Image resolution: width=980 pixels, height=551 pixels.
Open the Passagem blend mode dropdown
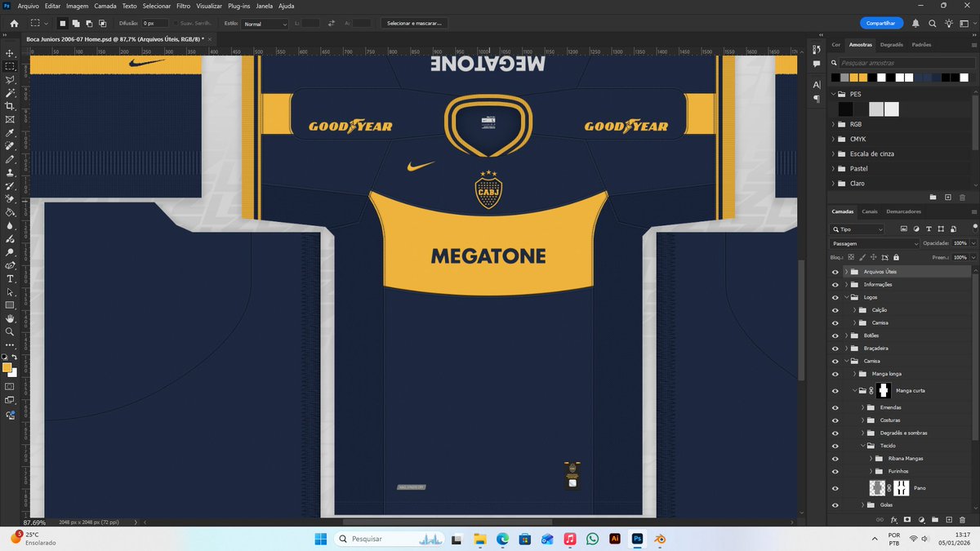[875, 243]
